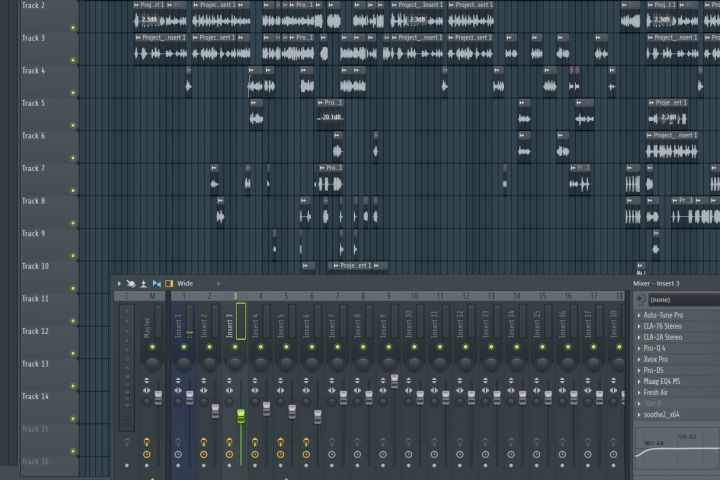This screenshot has height=480, width=720.
Task: Open the (none) input source dropdown
Action: [x=684, y=299]
